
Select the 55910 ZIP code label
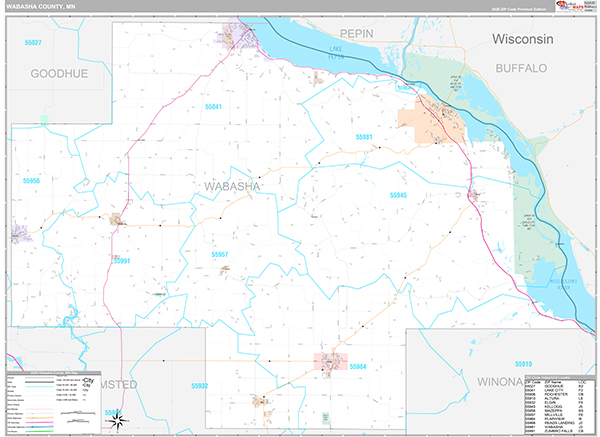pyautogui.click(x=523, y=364)
